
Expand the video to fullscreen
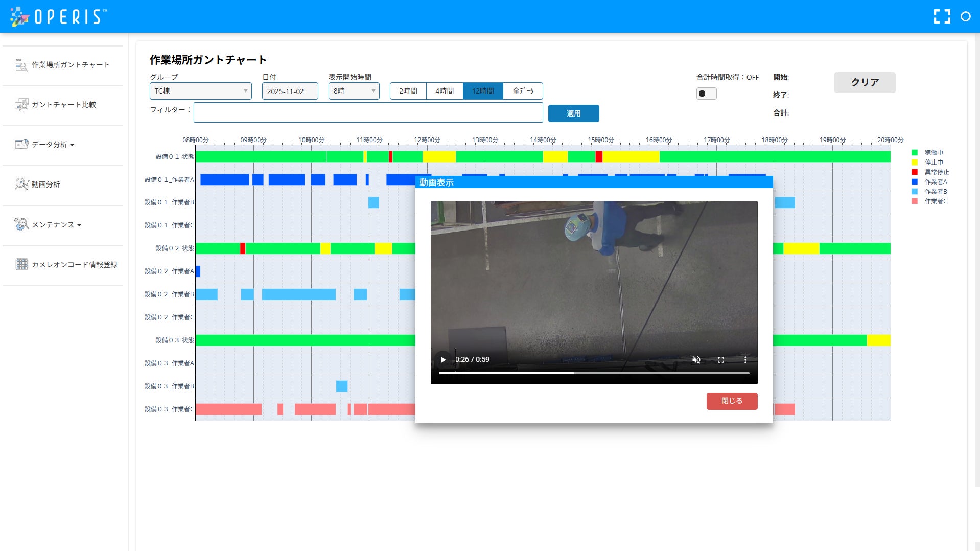point(720,360)
